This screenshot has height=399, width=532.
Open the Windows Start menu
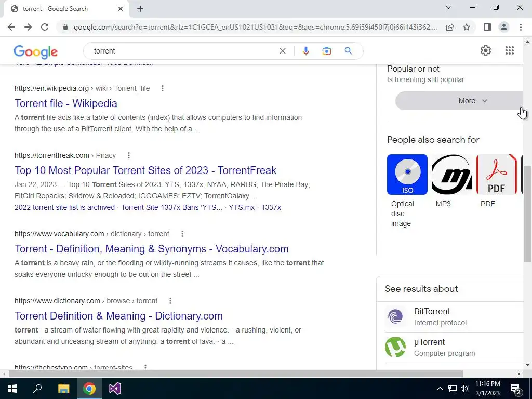(x=12, y=389)
